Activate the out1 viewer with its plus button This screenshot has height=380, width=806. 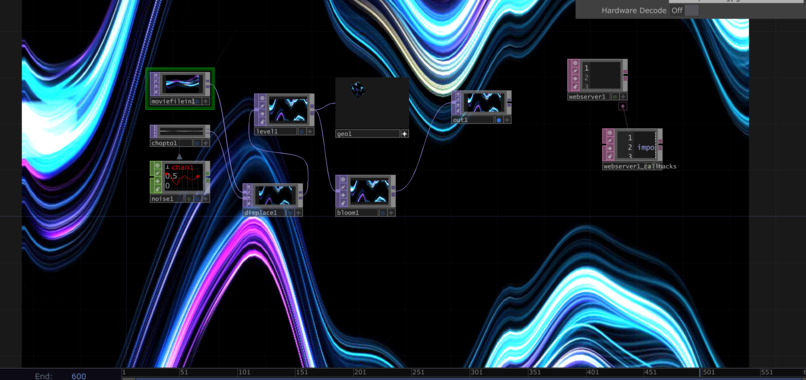point(507,120)
